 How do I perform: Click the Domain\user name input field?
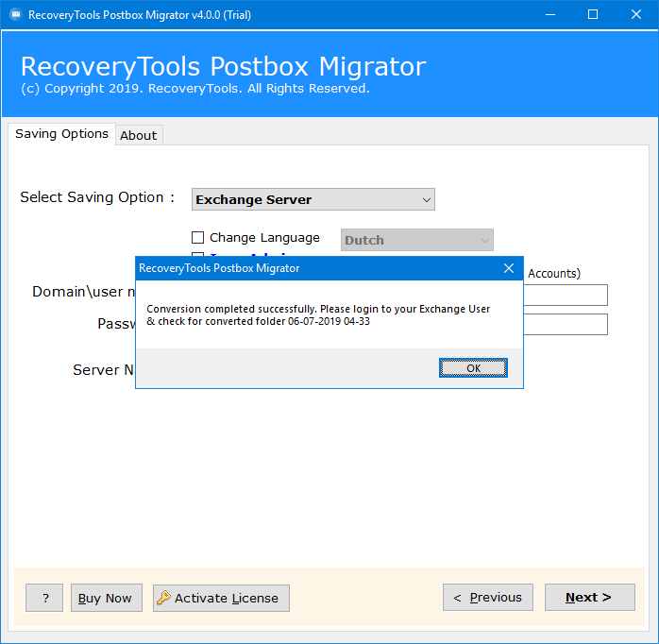[566, 296]
